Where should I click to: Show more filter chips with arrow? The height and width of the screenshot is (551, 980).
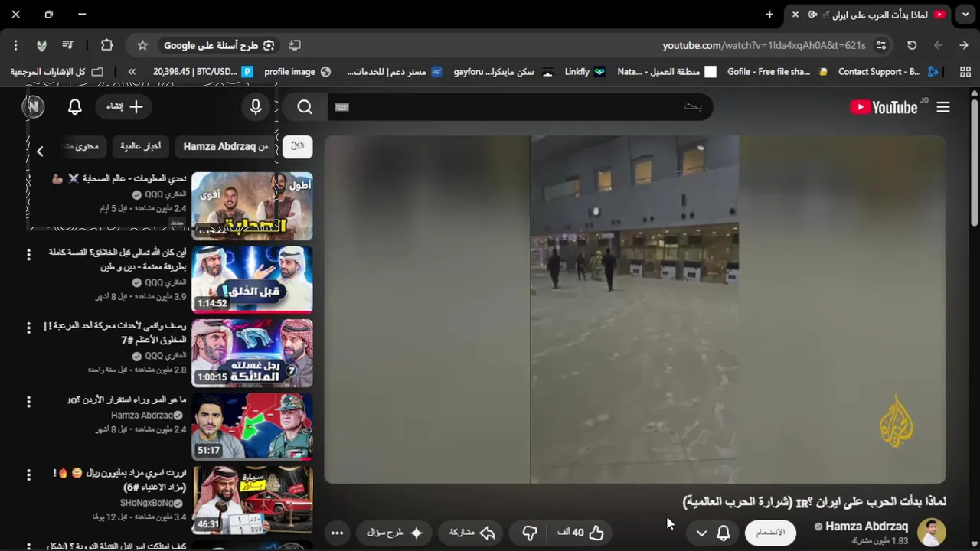pos(40,151)
